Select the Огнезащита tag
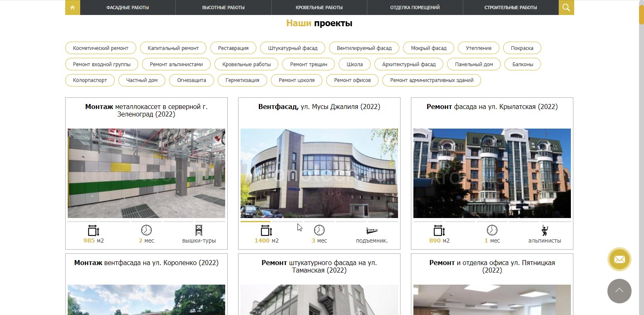The height and width of the screenshot is (315, 644). coord(192,80)
